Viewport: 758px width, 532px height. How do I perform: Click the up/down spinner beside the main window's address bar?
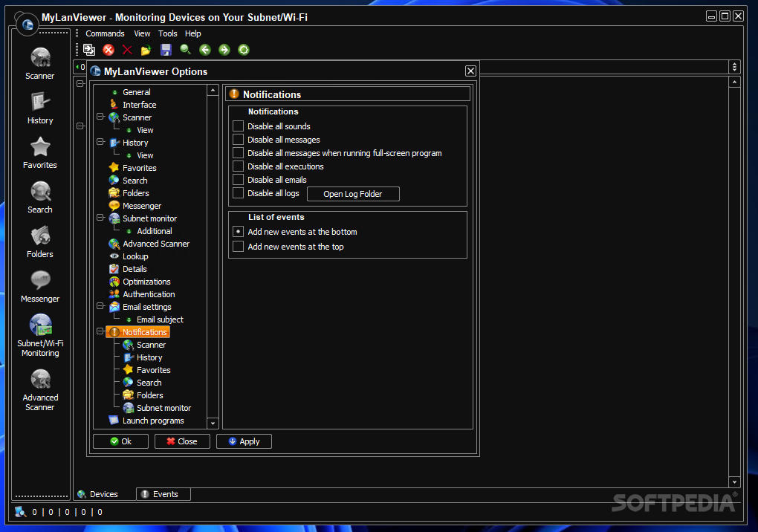coord(734,67)
